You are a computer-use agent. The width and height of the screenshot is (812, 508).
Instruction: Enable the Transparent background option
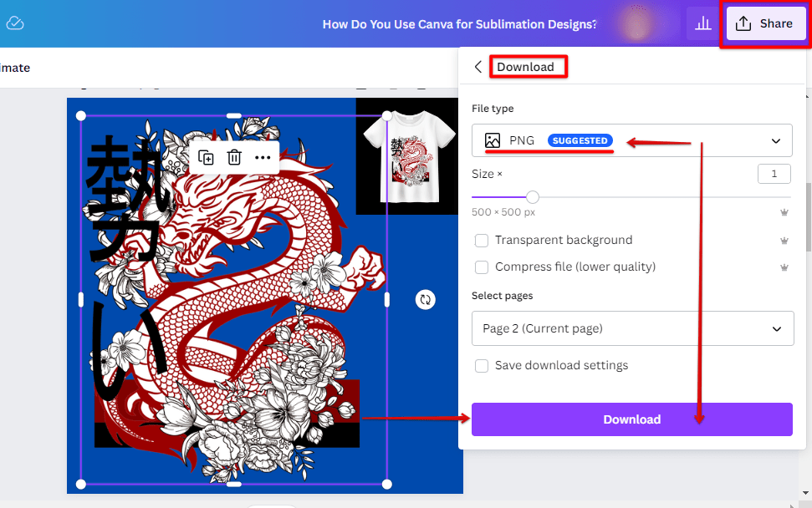pyautogui.click(x=482, y=240)
